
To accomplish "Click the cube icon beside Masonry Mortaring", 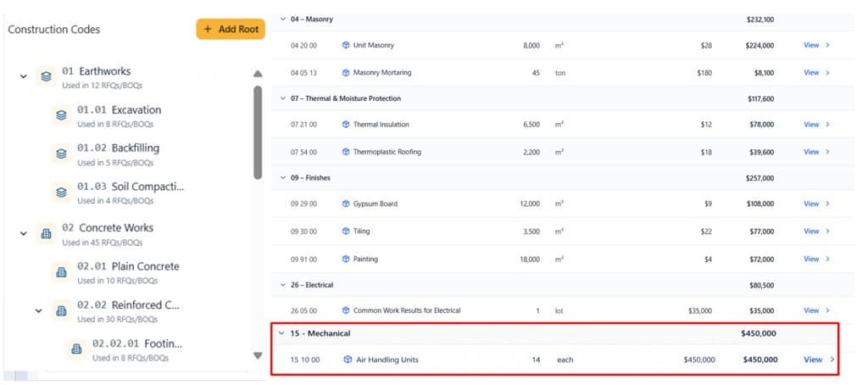I will click(346, 73).
